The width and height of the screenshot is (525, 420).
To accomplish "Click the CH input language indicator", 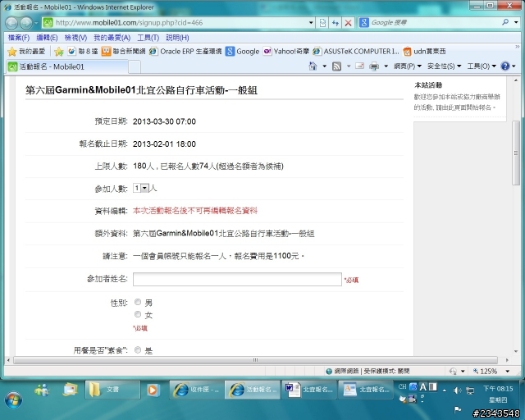I will click(x=402, y=386).
